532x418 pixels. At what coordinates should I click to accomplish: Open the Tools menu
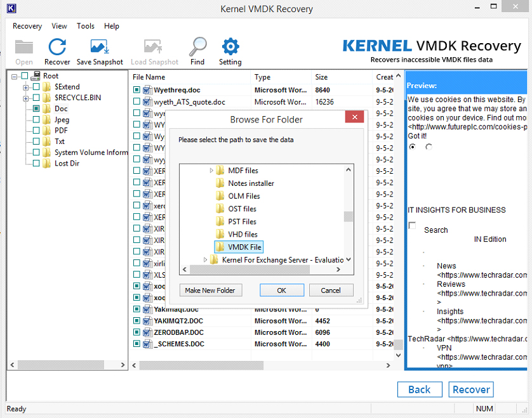[x=86, y=26]
